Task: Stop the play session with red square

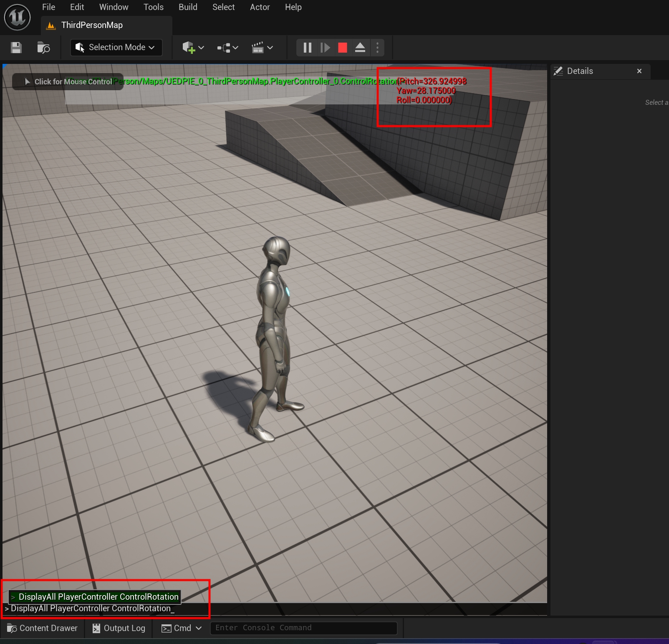Action: [343, 48]
